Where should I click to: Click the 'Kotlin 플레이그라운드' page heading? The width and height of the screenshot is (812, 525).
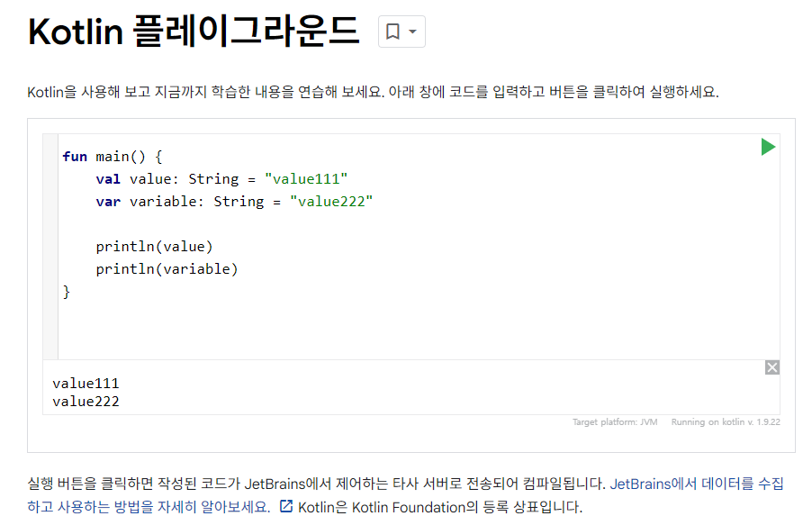194,32
